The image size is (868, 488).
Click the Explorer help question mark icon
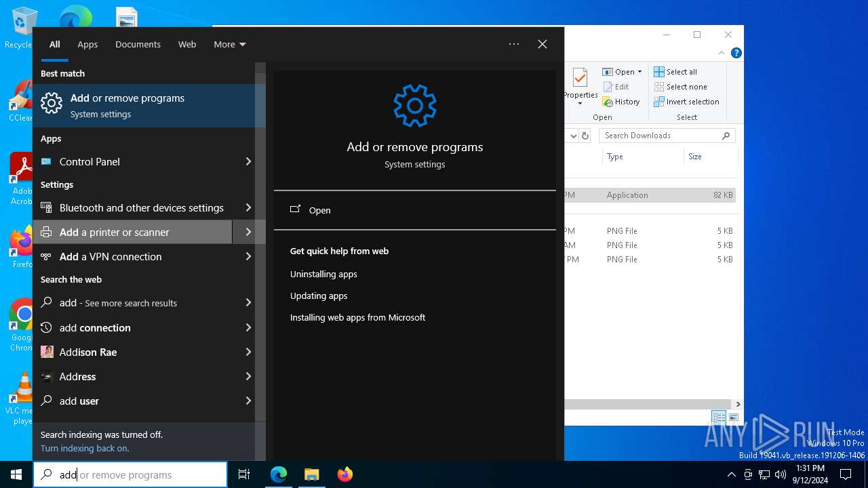tap(736, 53)
